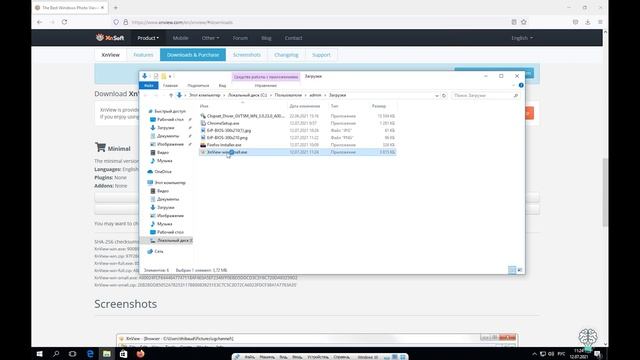Open the Support tab on XnView page

[321, 55]
